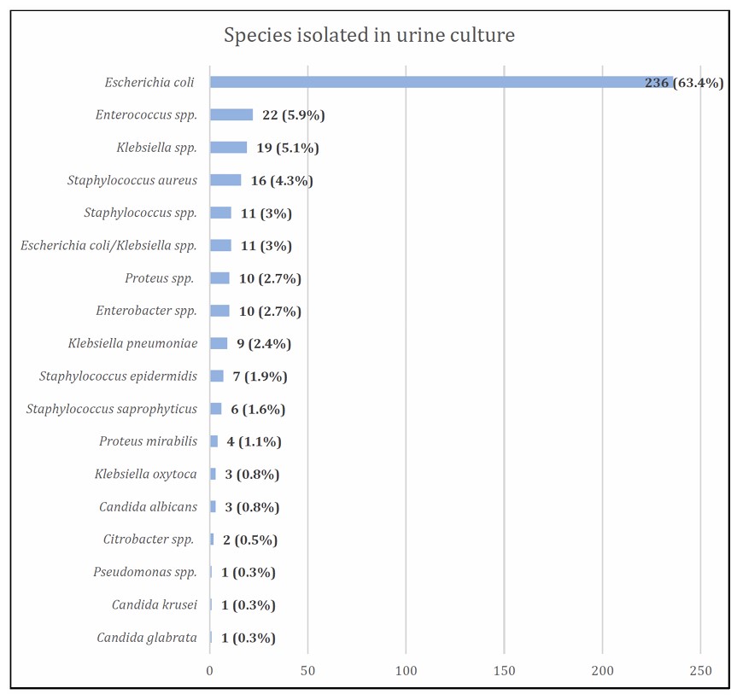The image size is (743, 700).
Task: Click the 'Klebsiella spp.' axis label
Action: (x=157, y=148)
